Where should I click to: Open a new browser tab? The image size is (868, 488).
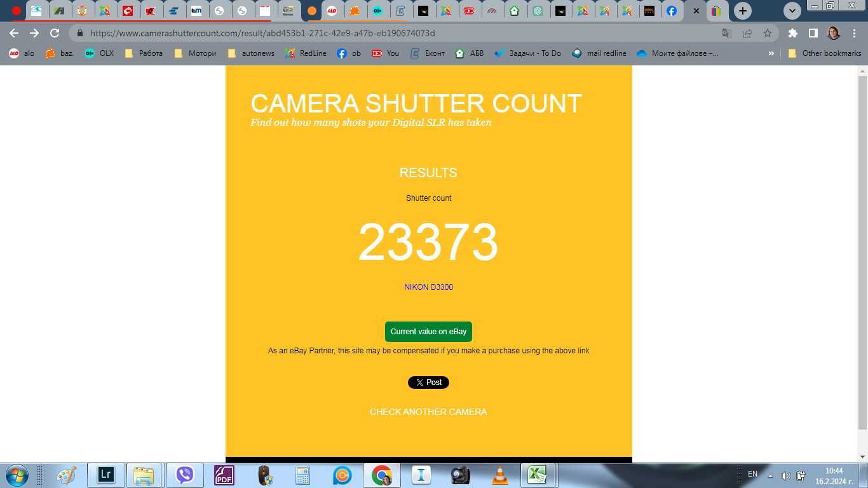(742, 11)
